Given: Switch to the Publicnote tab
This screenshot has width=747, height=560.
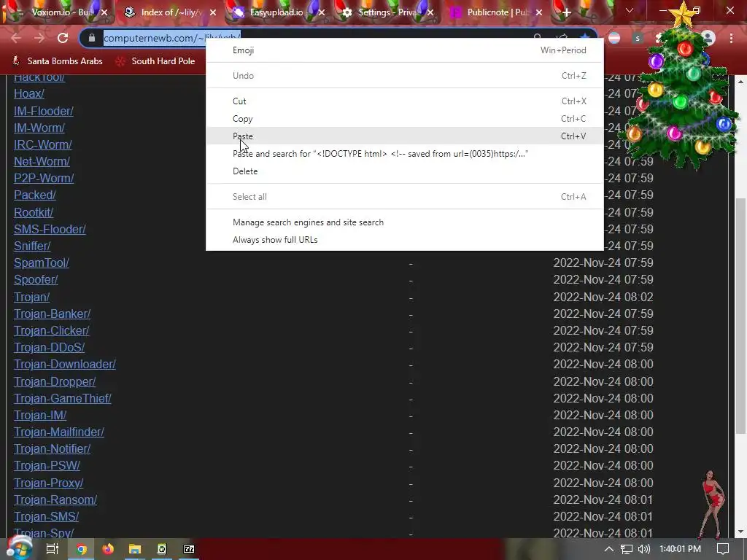Looking at the screenshot, I should pyautogui.click(x=495, y=12).
